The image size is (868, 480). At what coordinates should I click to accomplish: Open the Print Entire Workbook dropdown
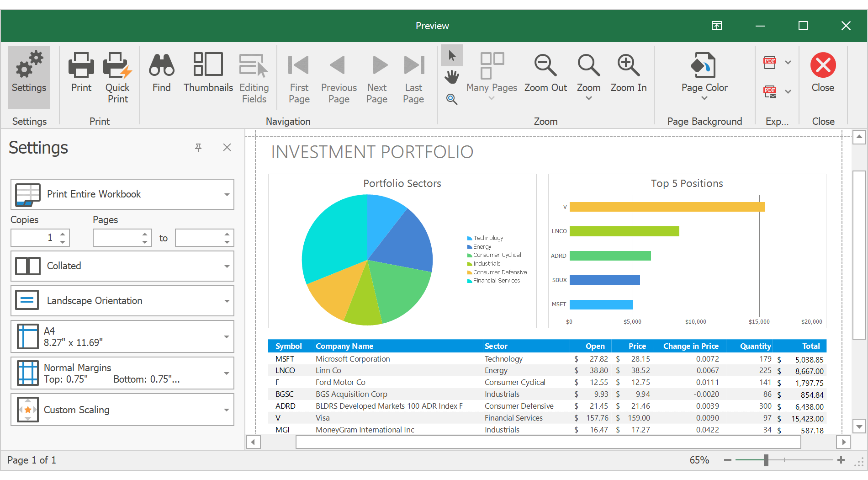(x=227, y=194)
